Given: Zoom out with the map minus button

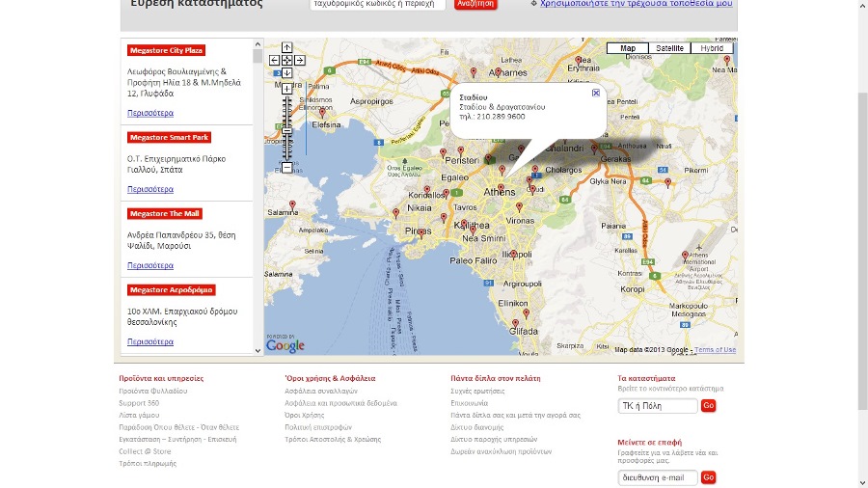Looking at the screenshot, I should click(x=286, y=167).
